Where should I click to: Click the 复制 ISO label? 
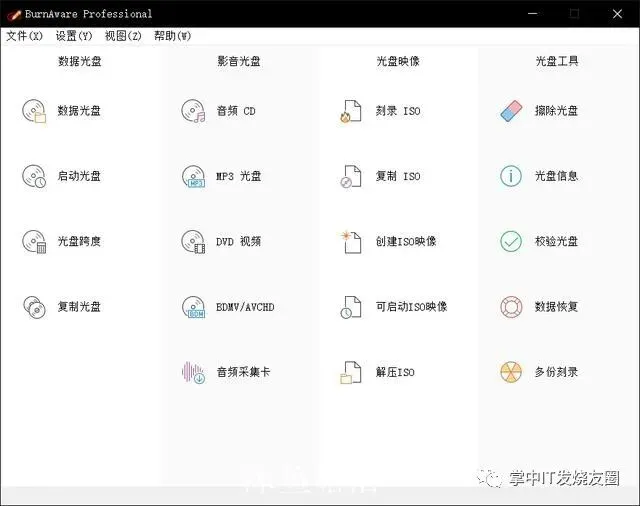pos(398,176)
